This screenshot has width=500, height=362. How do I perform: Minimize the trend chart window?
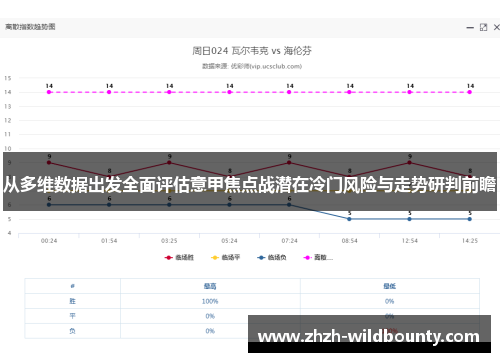[470, 28]
